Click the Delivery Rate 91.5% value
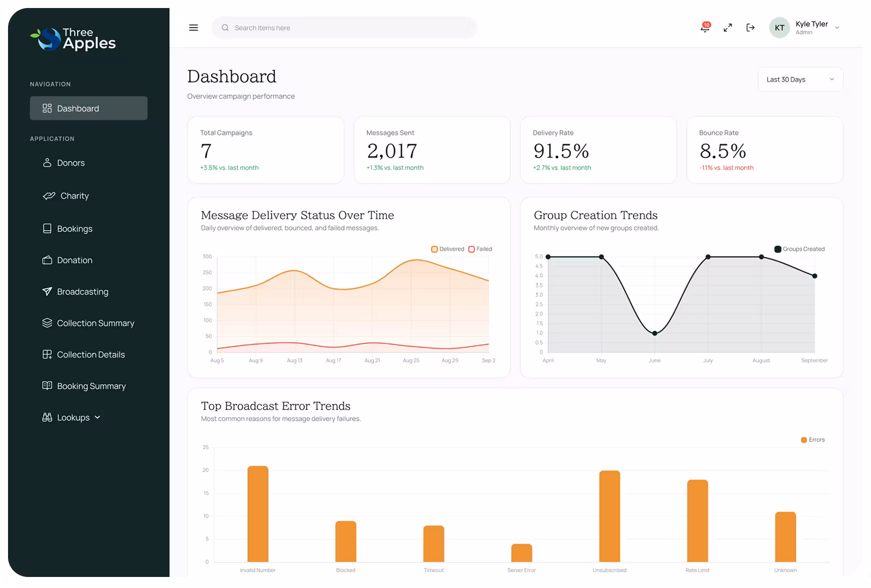Viewport: 871px width, 588px height. click(561, 151)
